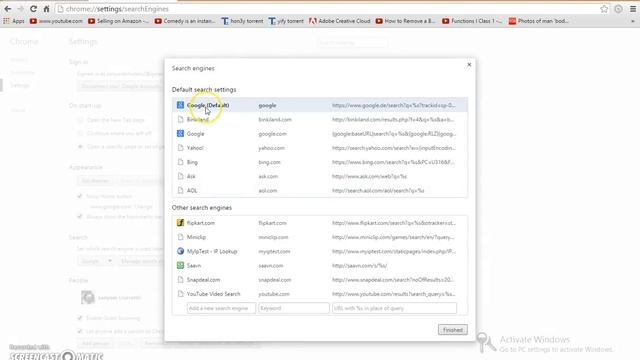Click icon of google.com row
Image resolution: width=640 pixels, height=360 pixels.
tap(180, 133)
